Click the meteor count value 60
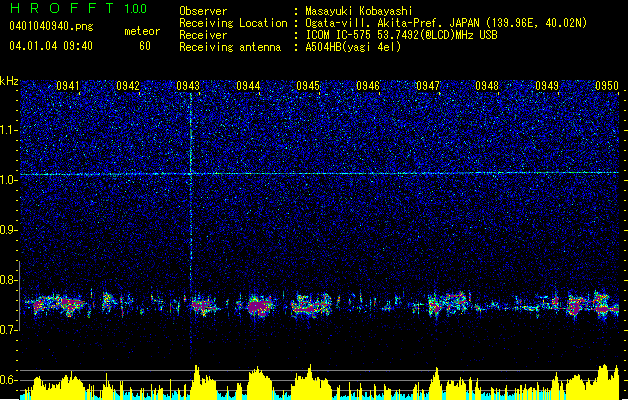The image size is (629, 400). [145, 46]
